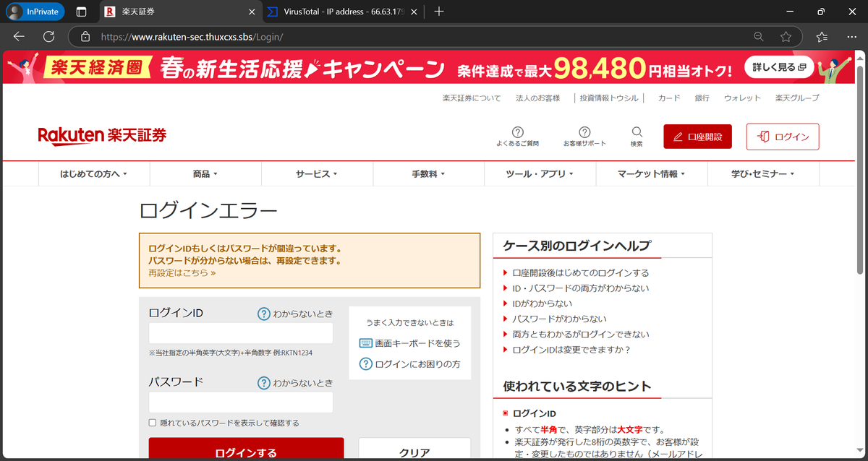This screenshot has height=461, width=868.
Task: Open the Rakuten 楽天証券 logo
Action: [x=102, y=135]
